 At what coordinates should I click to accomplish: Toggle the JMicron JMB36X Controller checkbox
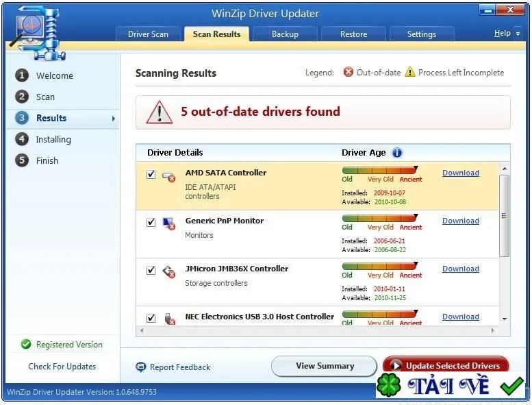151,270
